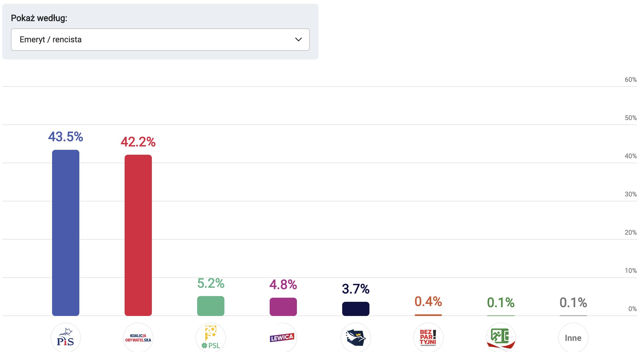Click the Pokaż według label
Image resolution: width=644 pixels, height=352 pixels.
pos(39,18)
